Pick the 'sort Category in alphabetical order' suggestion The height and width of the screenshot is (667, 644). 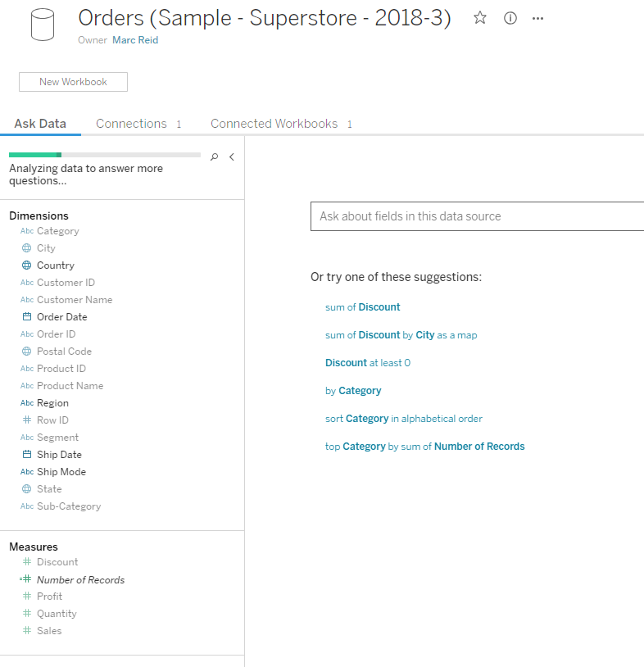[403, 419]
